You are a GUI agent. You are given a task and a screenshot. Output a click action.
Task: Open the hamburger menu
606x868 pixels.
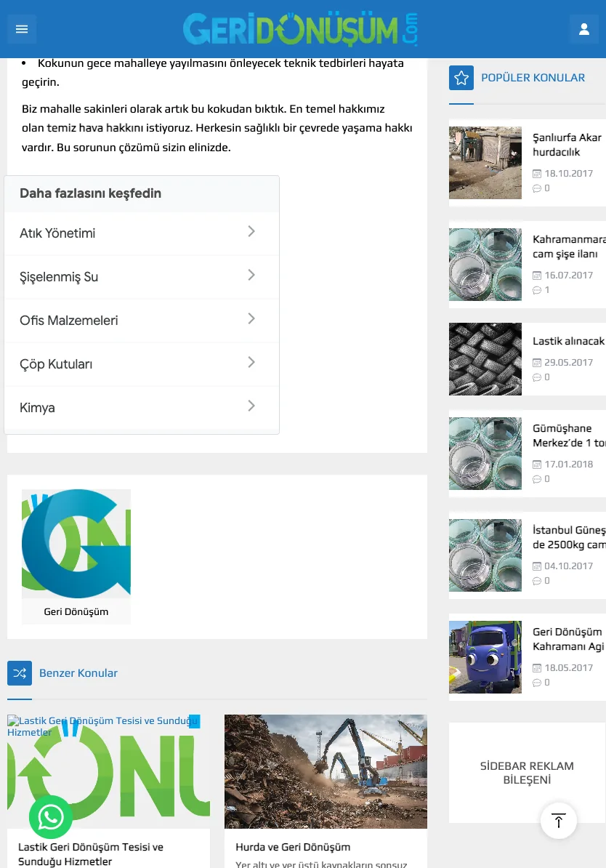point(22,29)
